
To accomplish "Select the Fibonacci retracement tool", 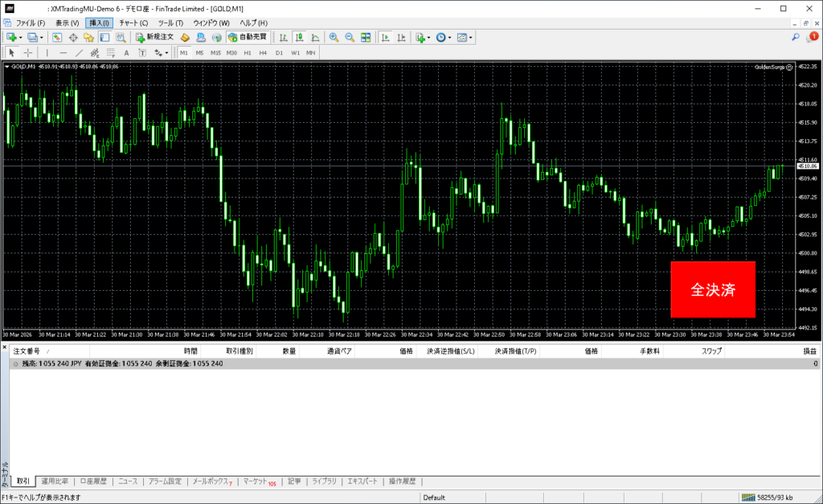I will click(96, 52).
